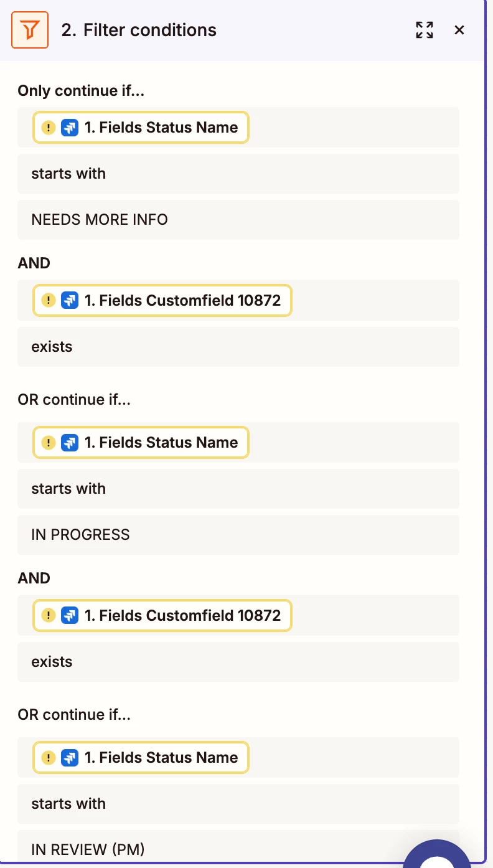
Task: Open the first 'exists' condition dropdown
Action: tap(238, 347)
